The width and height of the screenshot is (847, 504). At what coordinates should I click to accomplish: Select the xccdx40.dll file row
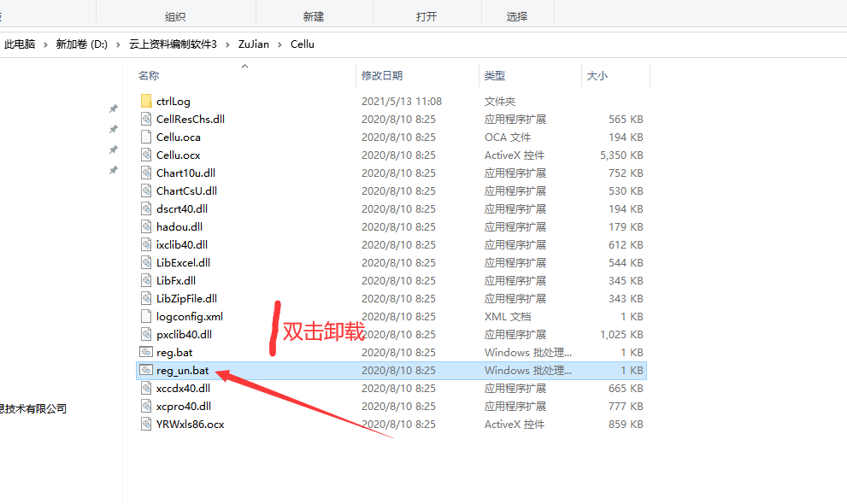point(183,389)
